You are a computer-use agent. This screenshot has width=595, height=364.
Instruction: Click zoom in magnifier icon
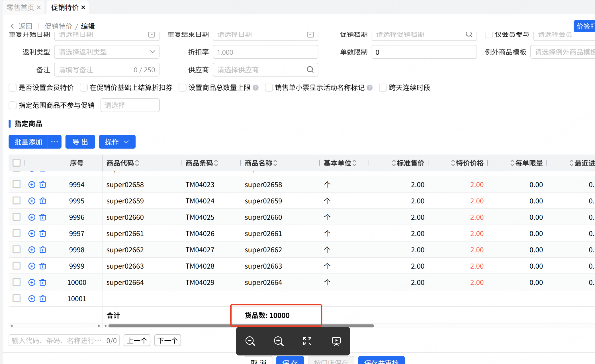(279, 341)
